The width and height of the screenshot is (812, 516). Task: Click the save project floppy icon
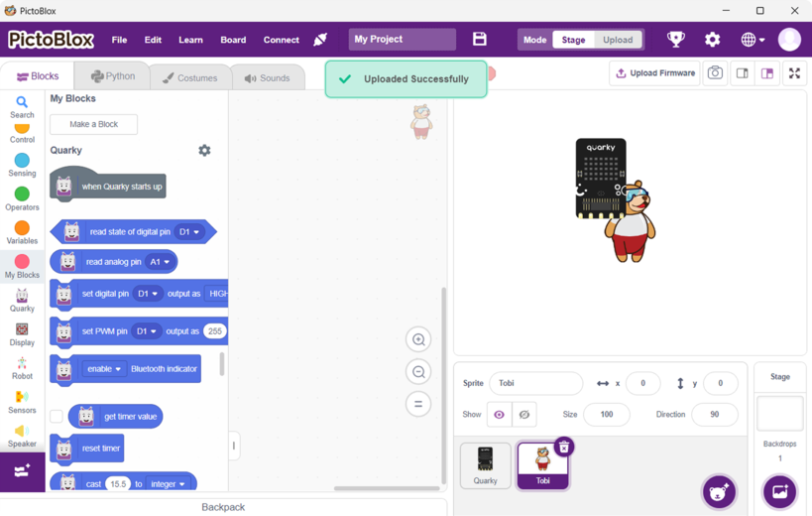coord(480,39)
